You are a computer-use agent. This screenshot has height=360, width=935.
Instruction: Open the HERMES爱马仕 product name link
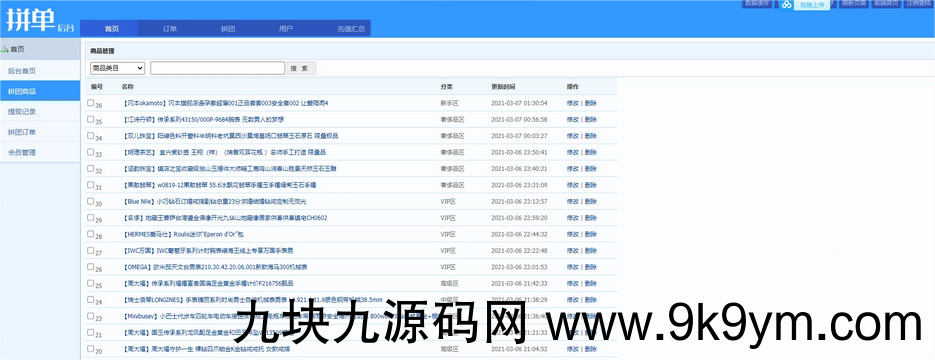(184, 234)
